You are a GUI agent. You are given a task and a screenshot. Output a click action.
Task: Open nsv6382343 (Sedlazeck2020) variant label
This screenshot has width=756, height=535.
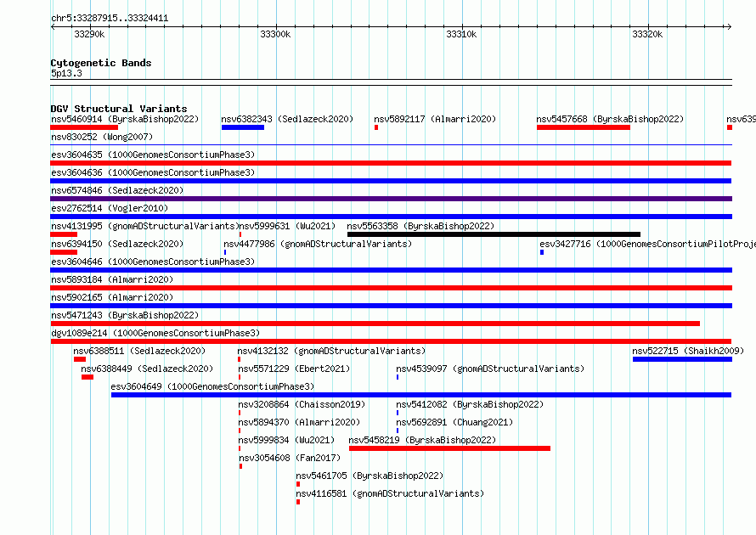pyautogui.click(x=287, y=119)
